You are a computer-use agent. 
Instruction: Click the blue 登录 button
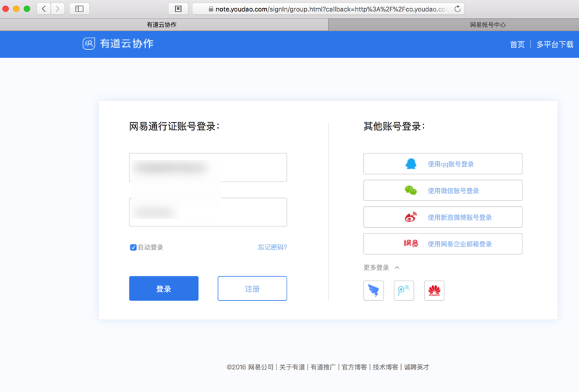click(164, 289)
